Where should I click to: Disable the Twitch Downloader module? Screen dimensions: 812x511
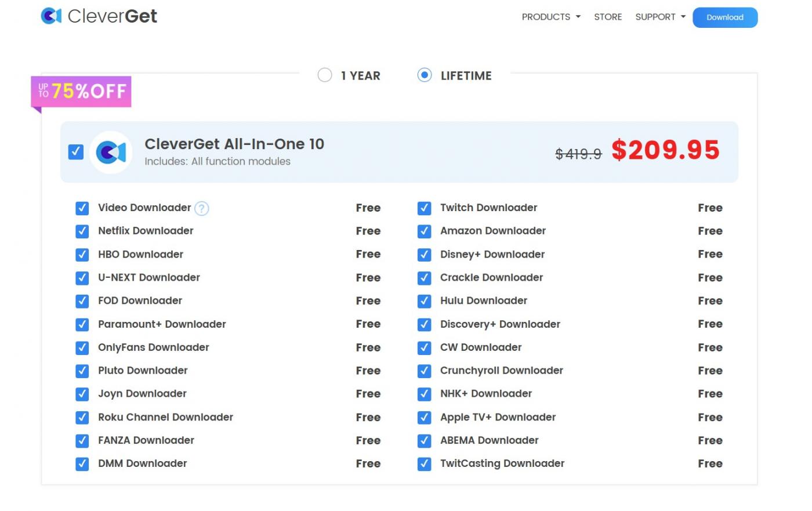[x=424, y=208]
